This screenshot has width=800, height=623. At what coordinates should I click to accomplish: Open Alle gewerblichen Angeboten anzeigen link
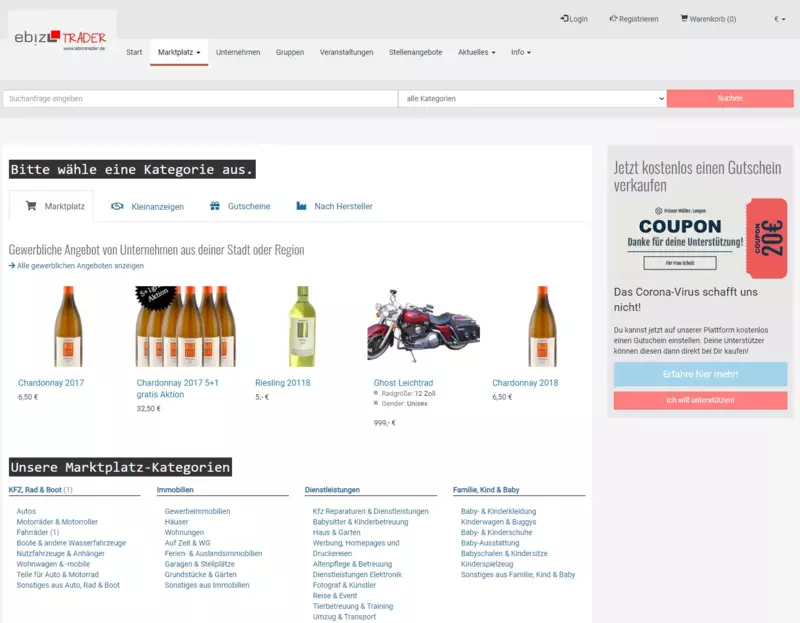coord(80,266)
